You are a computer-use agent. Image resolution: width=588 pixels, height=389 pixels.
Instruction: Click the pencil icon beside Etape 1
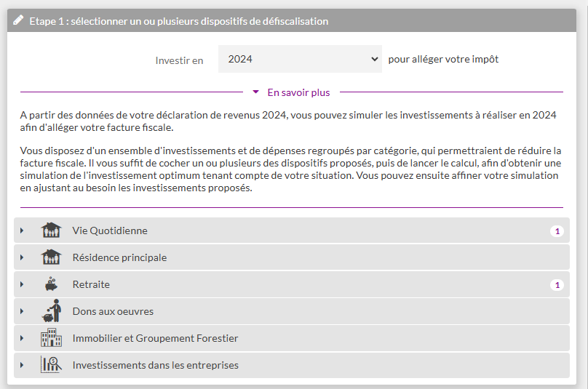19,21
